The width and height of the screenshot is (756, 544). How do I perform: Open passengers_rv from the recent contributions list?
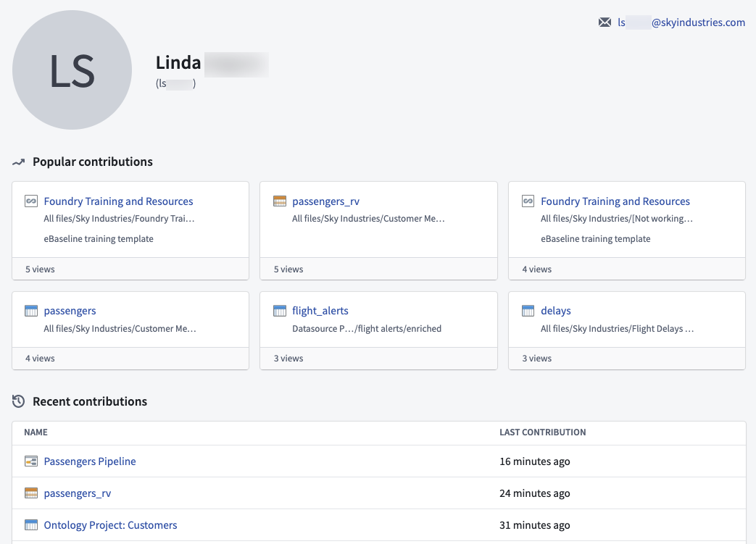tap(77, 493)
